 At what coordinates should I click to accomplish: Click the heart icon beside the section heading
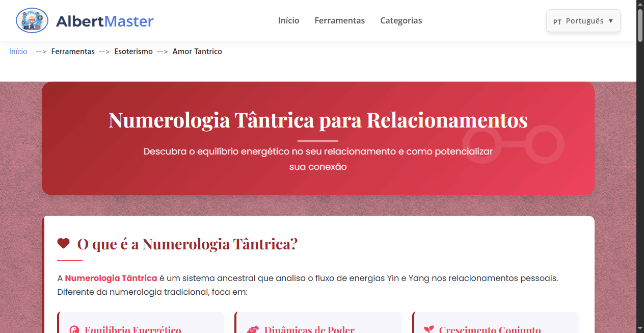point(63,243)
